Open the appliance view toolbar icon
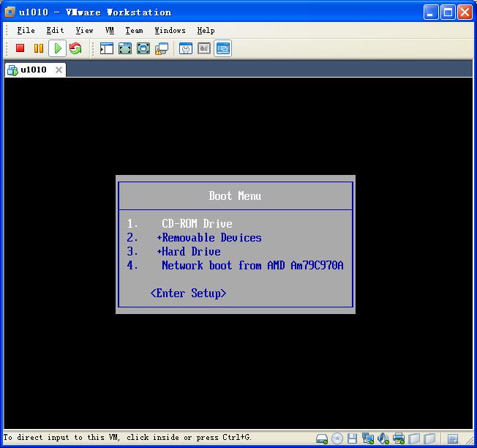This screenshot has height=448, width=477. pos(204,48)
